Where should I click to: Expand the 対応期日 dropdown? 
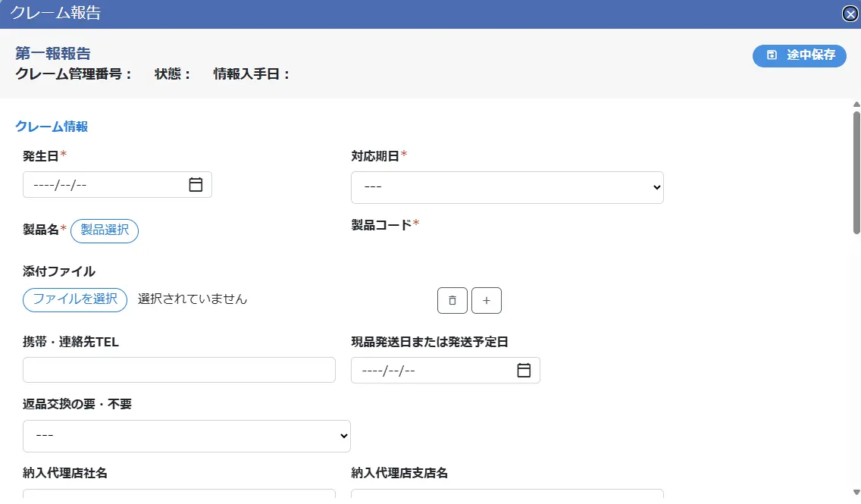(506, 187)
